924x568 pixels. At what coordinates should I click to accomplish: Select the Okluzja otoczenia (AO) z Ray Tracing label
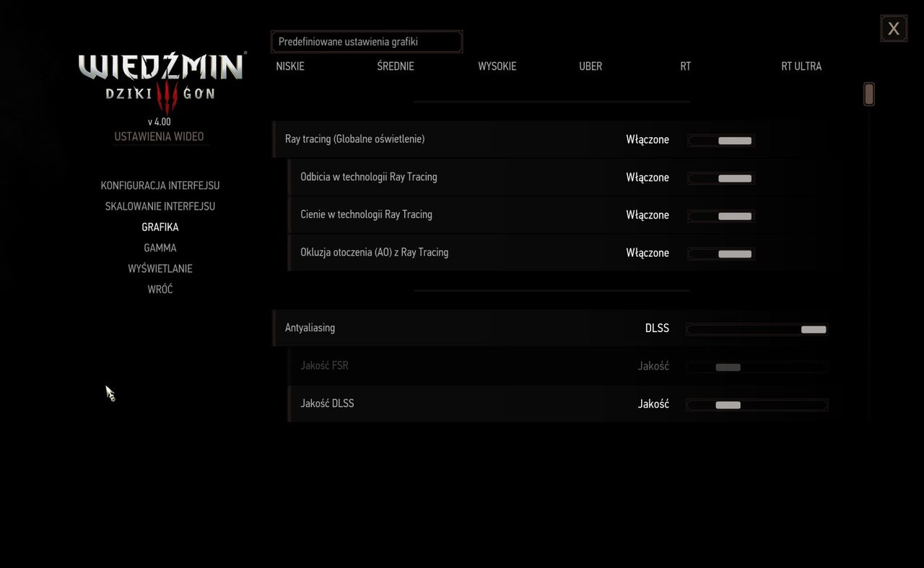pos(375,253)
